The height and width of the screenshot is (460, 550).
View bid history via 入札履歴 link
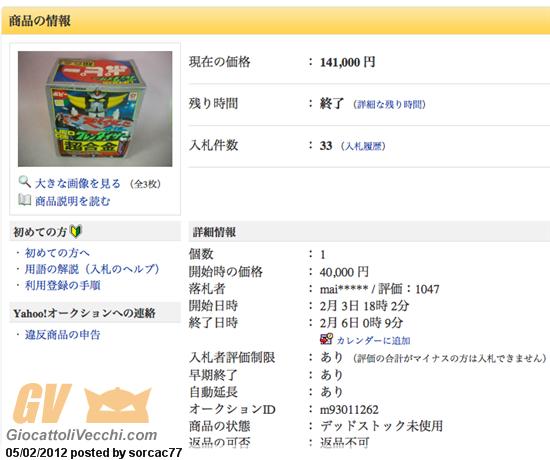(x=363, y=146)
